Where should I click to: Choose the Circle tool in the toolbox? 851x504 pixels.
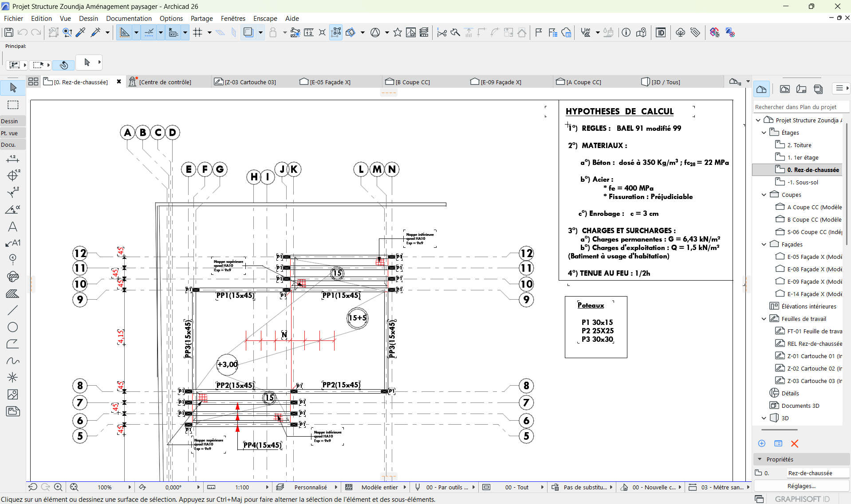[13, 327]
